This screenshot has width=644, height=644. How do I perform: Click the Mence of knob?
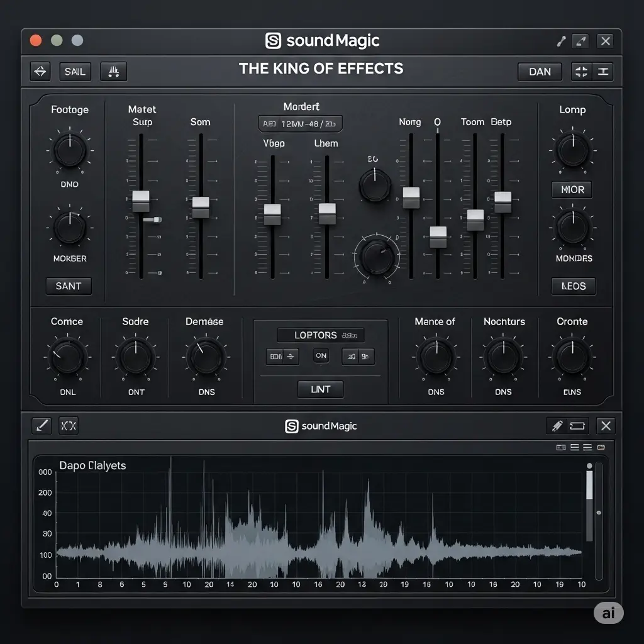click(x=436, y=357)
